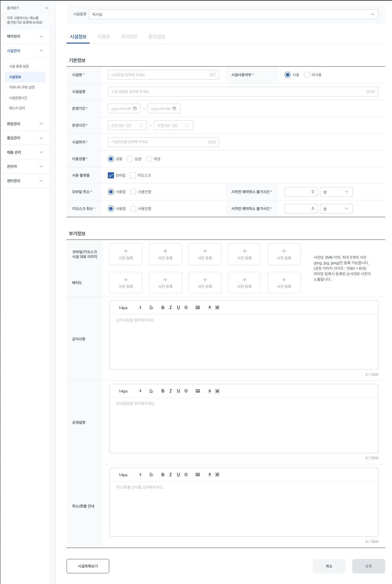Focus 시설위치 input field

click(163, 142)
